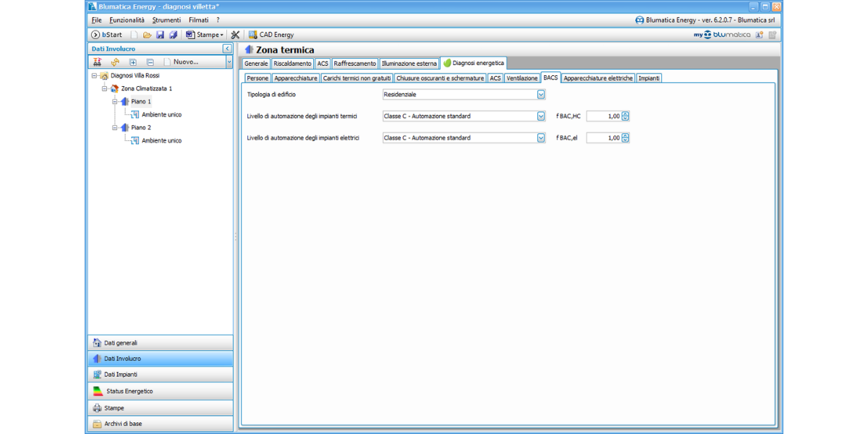Click the expand-all plus icon in tree toolbar
The height and width of the screenshot is (434, 868).
coord(132,62)
